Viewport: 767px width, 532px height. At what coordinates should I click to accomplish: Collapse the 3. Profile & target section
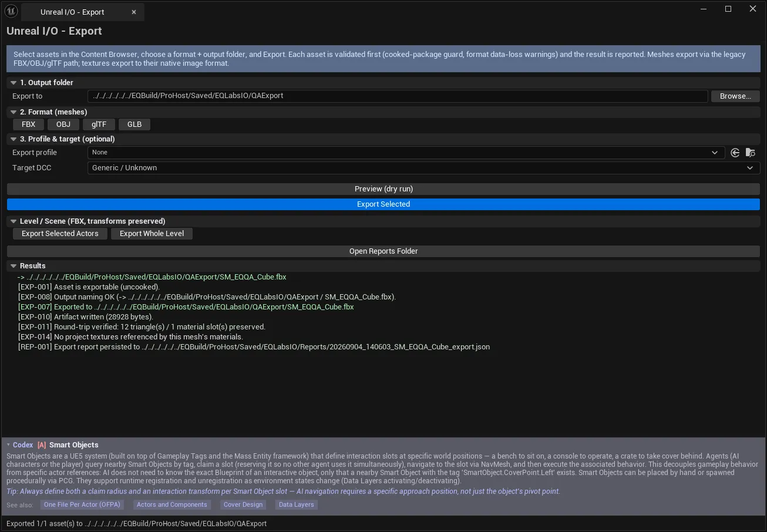(x=14, y=139)
